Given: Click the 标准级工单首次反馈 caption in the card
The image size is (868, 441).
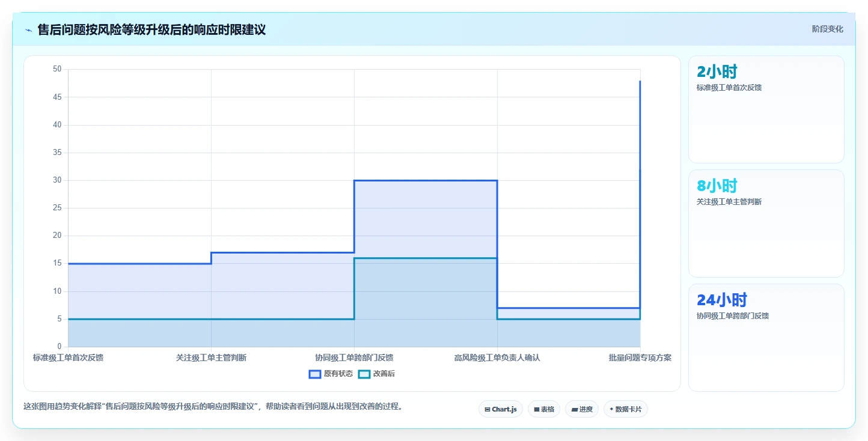Looking at the screenshot, I should point(729,88).
